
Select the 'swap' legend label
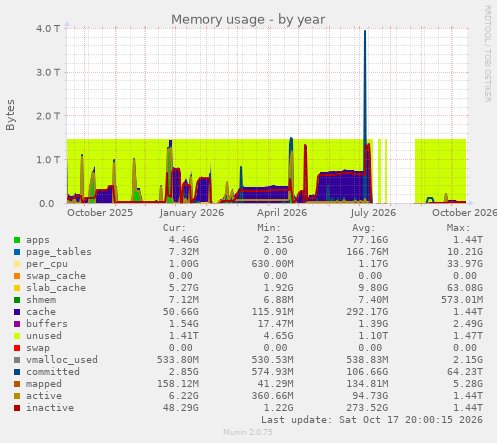38,348
